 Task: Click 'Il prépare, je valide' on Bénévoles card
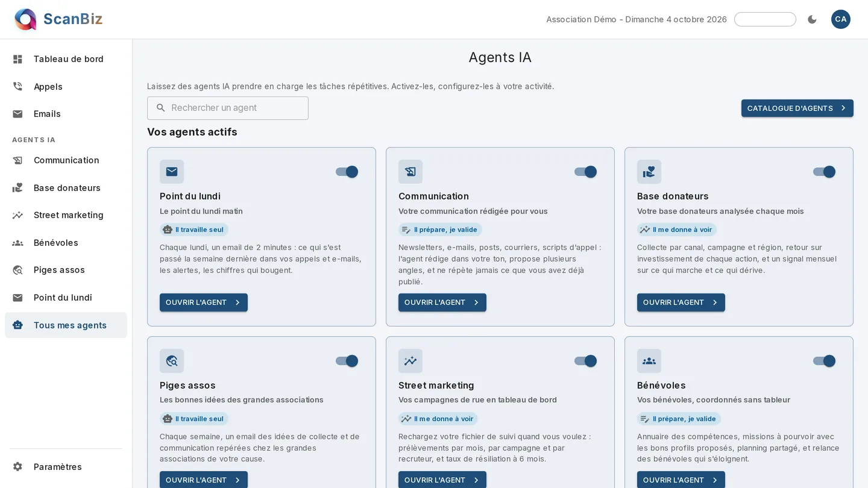(679, 419)
